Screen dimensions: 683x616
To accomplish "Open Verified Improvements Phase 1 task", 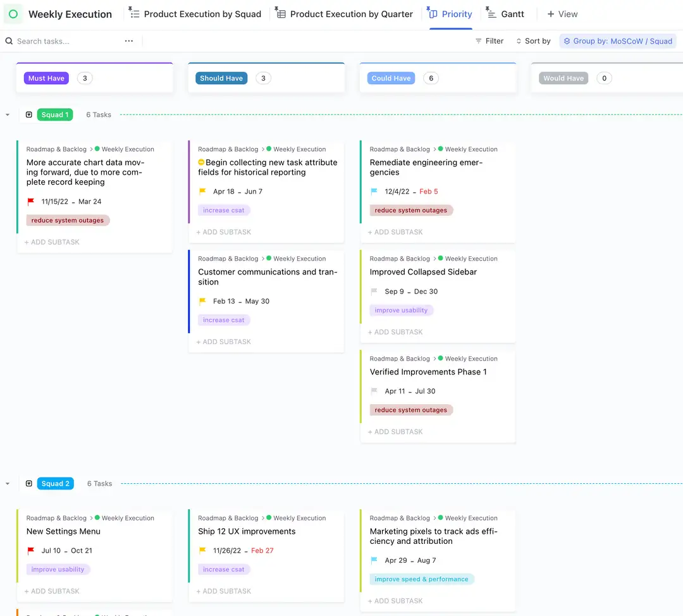I will [x=428, y=372].
